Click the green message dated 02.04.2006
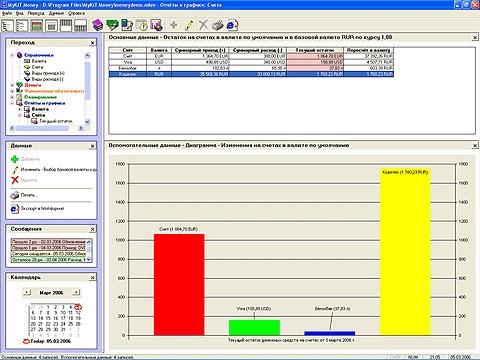Screen dimensions: 480x360 click(x=49, y=260)
